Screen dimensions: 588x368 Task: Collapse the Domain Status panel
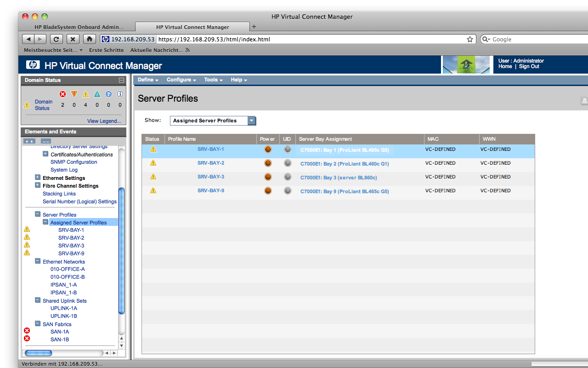point(121,80)
